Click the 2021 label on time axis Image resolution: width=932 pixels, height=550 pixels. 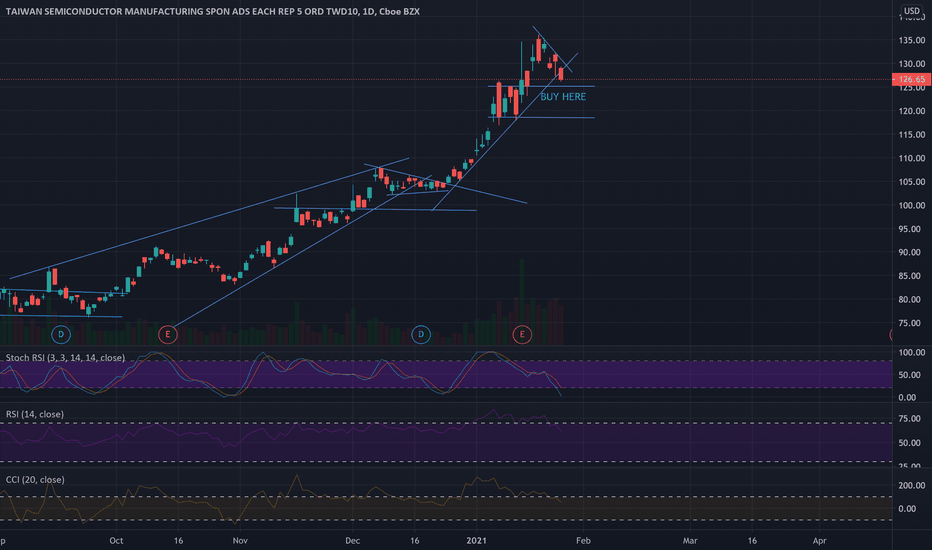click(476, 540)
